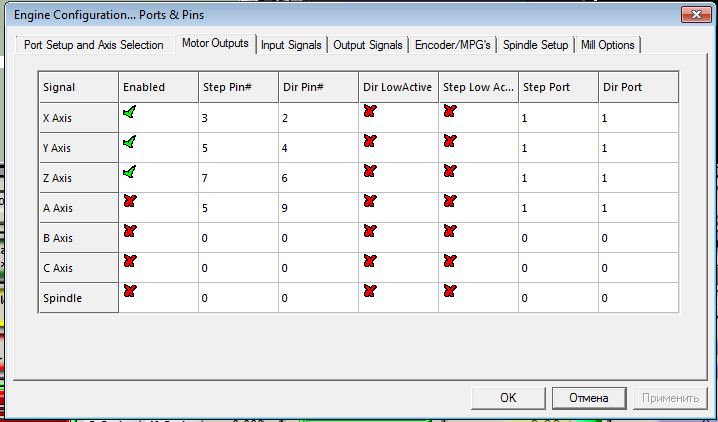Toggle the Y Axis Enabled green checkmark
Image resolution: width=718 pixels, height=422 pixels.
[x=129, y=142]
